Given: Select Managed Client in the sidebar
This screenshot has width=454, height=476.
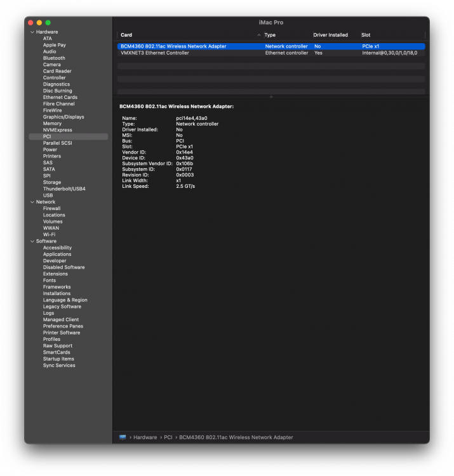Looking at the screenshot, I should click(x=61, y=319).
